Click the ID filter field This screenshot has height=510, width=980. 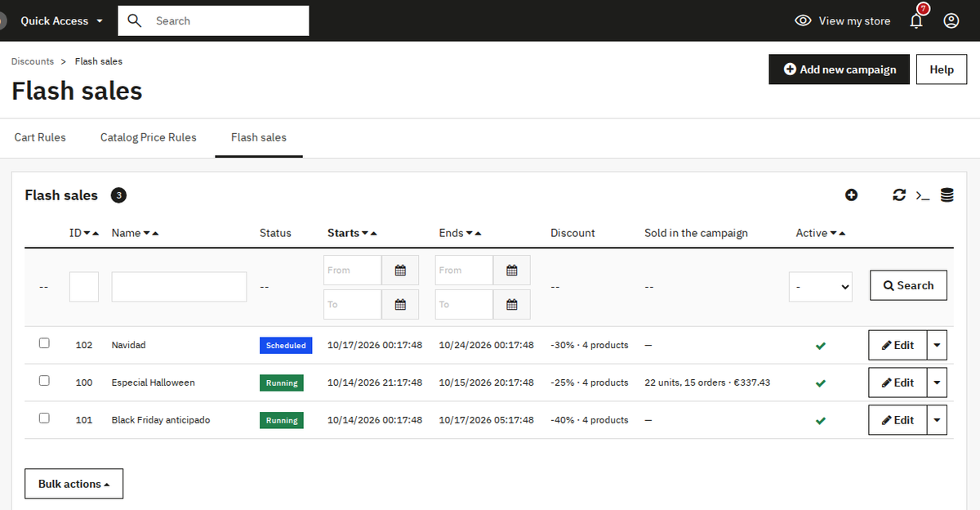pos(84,287)
